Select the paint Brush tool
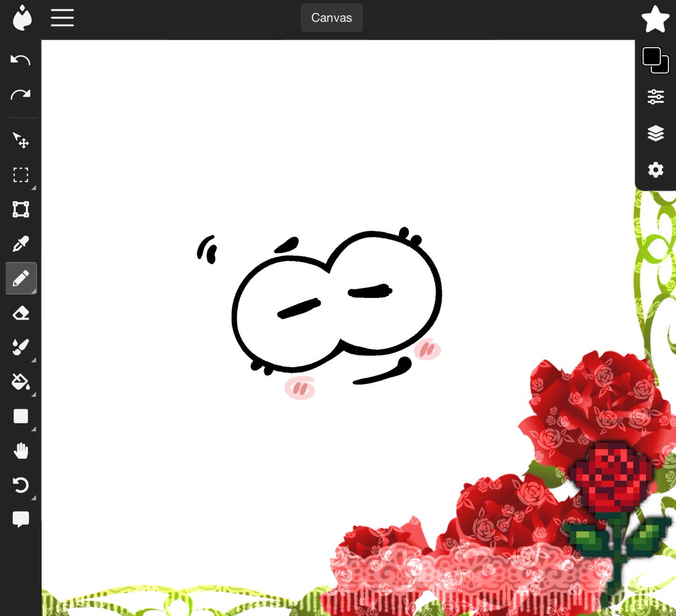Image resolution: width=676 pixels, height=616 pixels. (x=21, y=347)
